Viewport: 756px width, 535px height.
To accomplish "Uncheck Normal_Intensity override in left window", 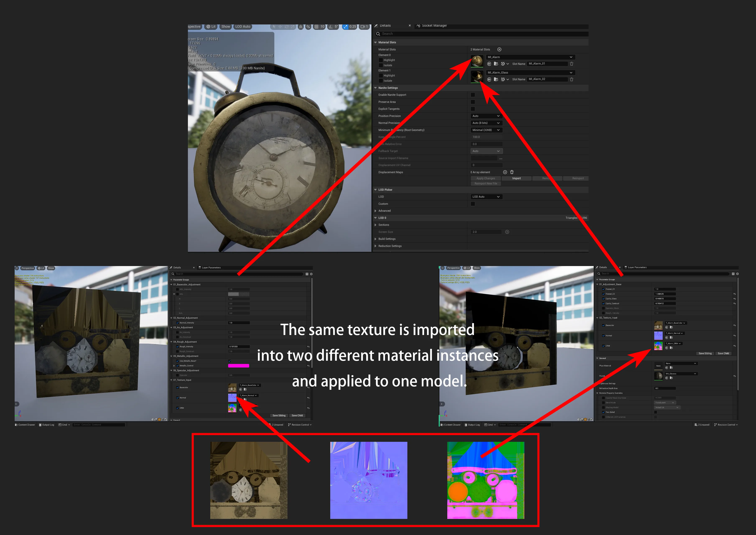I will pyautogui.click(x=177, y=323).
